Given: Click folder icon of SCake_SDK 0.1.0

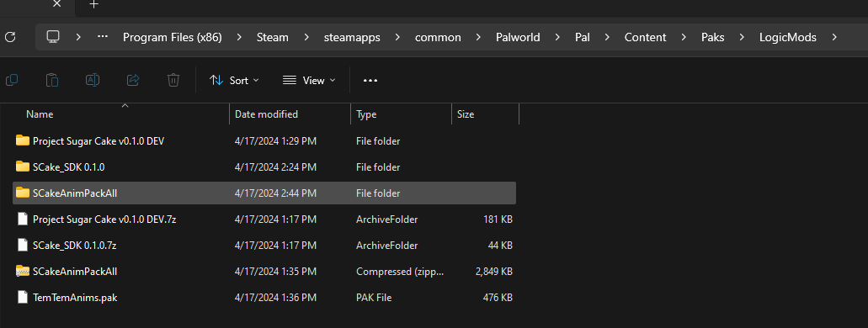Looking at the screenshot, I should click(23, 167).
